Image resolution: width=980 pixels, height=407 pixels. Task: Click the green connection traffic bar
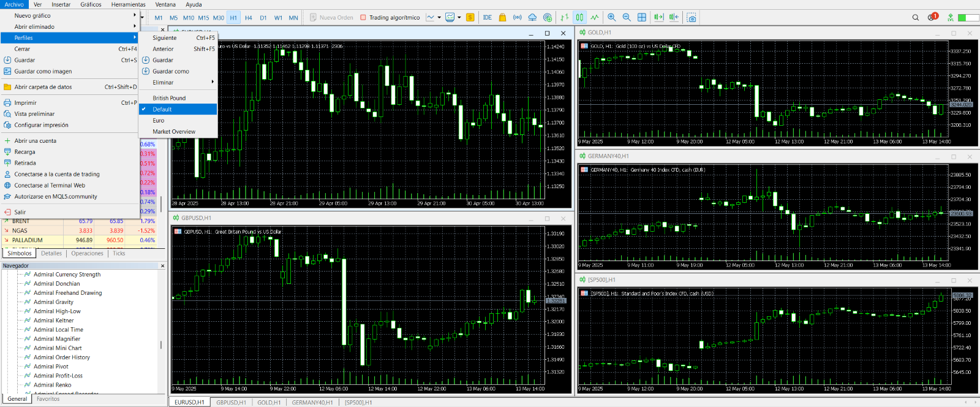click(968, 18)
